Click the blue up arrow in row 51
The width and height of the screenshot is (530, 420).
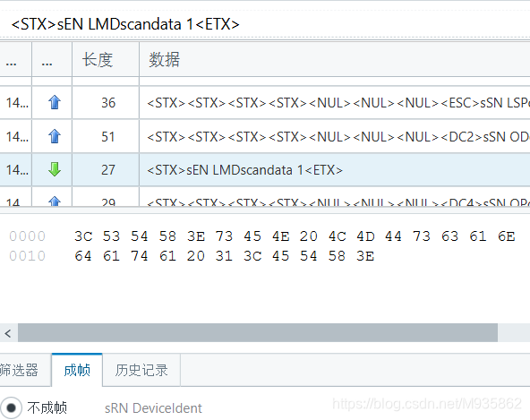tap(54, 136)
